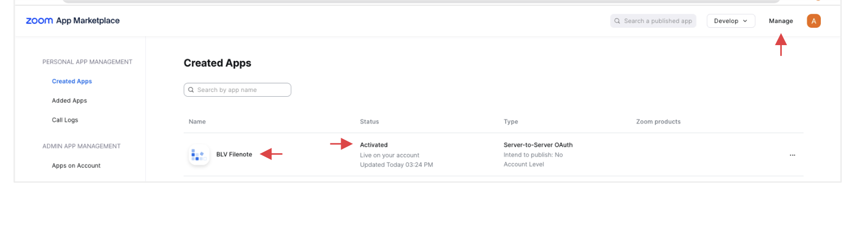
Task: Click the Type column header
Action: (510, 122)
